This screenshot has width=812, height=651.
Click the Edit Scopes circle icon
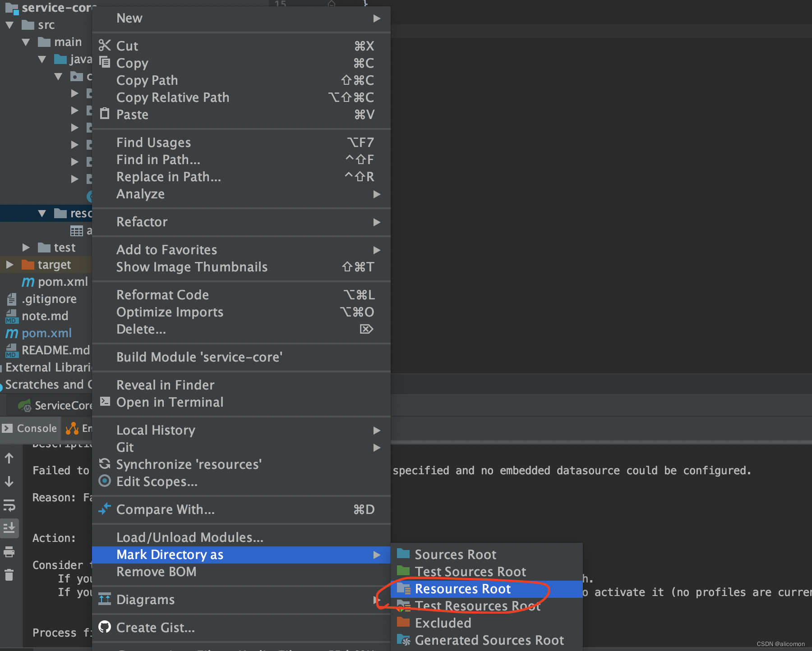(x=105, y=481)
